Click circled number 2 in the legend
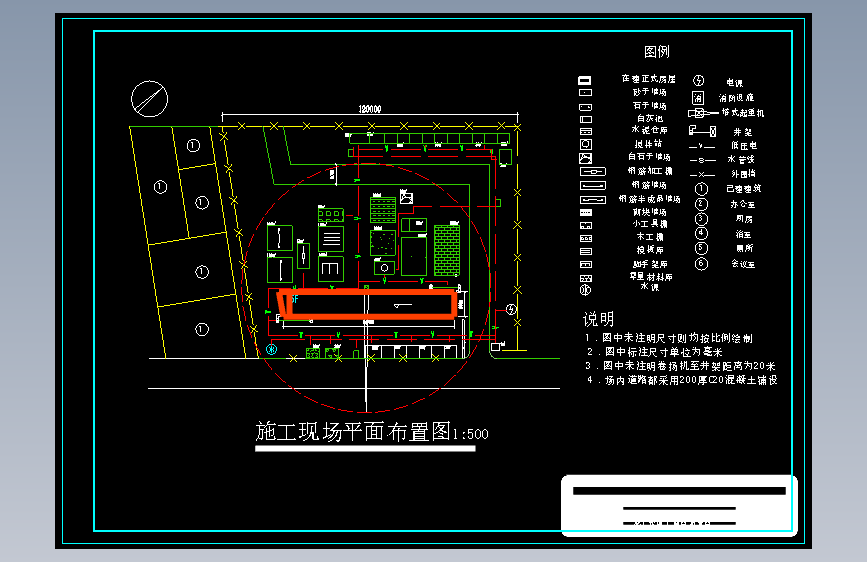867x562 pixels. coord(701,204)
